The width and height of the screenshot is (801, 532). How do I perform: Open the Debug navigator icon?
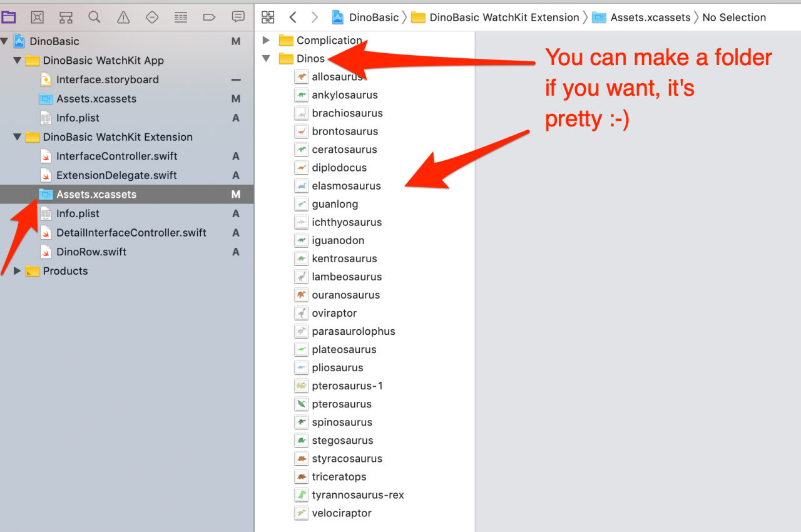coord(181,17)
